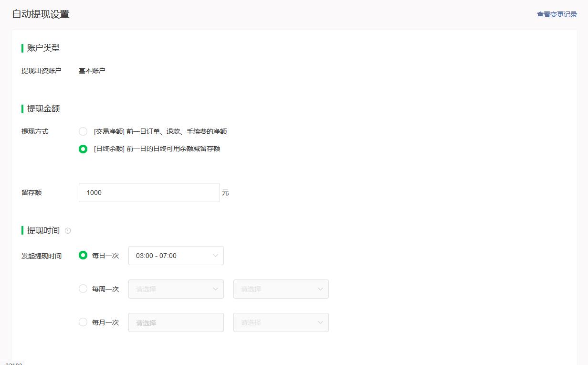Click the info icon beside 提现时间

click(x=68, y=231)
